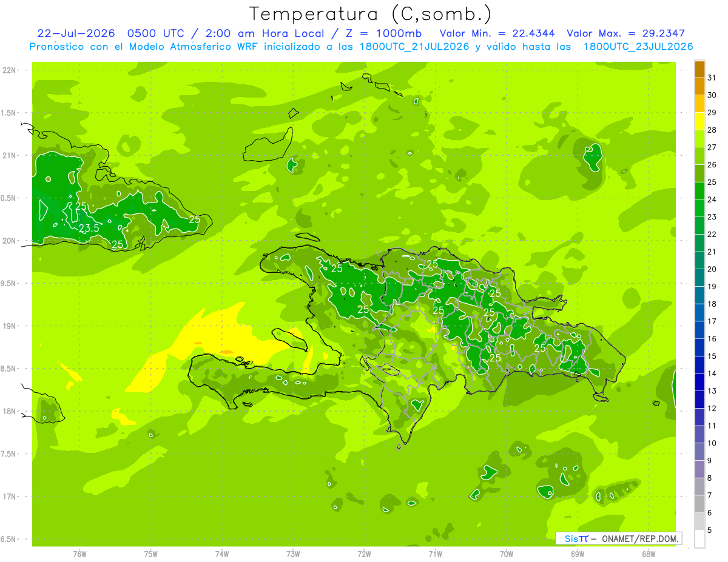Viewport: 728px width, 562px height.
Task: Click the "17N" latitude axis label
Action: (8, 497)
